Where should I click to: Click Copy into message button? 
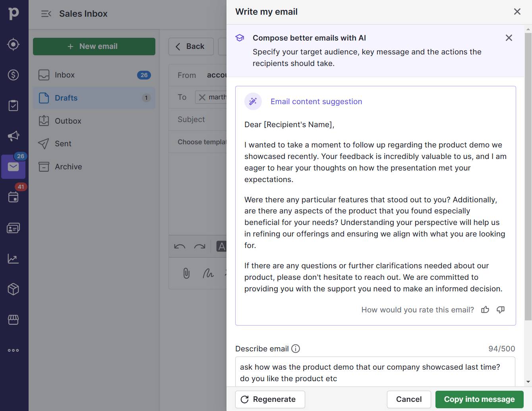pos(479,399)
